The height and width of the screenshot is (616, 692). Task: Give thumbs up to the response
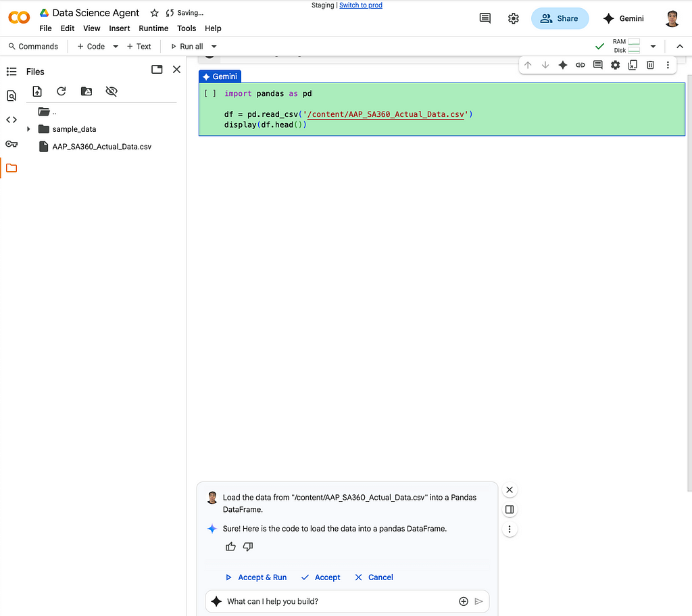pyautogui.click(x=230, y=546)
